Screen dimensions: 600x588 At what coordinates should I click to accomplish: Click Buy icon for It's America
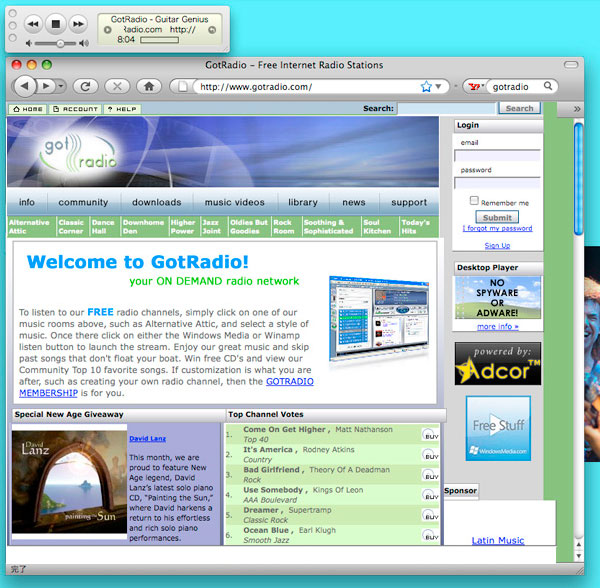tap(430, 455)
